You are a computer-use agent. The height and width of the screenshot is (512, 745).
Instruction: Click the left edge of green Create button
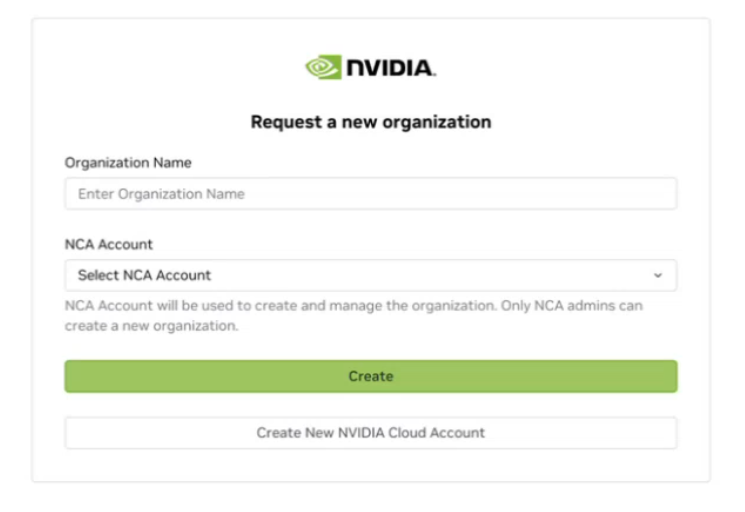[71, 376]
